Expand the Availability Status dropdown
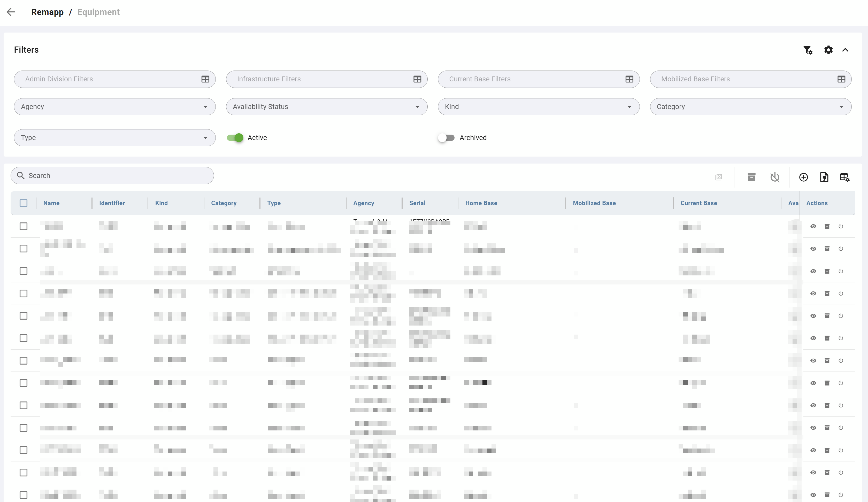 (327, 107)
